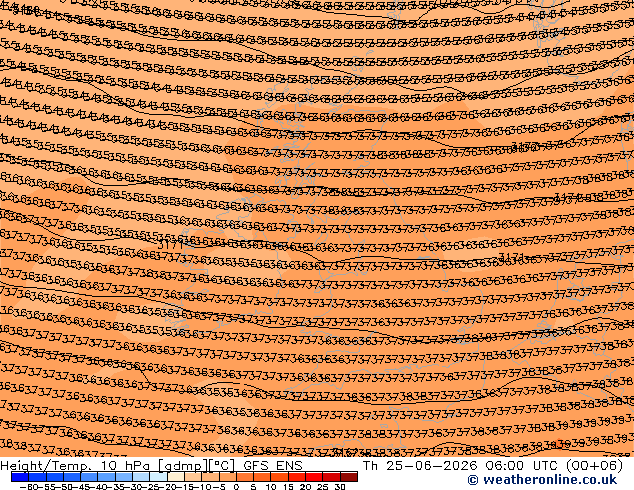Click the 'Height/Temp. 10 hPa' title text
The width and height of the screenshot is (634, 490).
[77, 466]
